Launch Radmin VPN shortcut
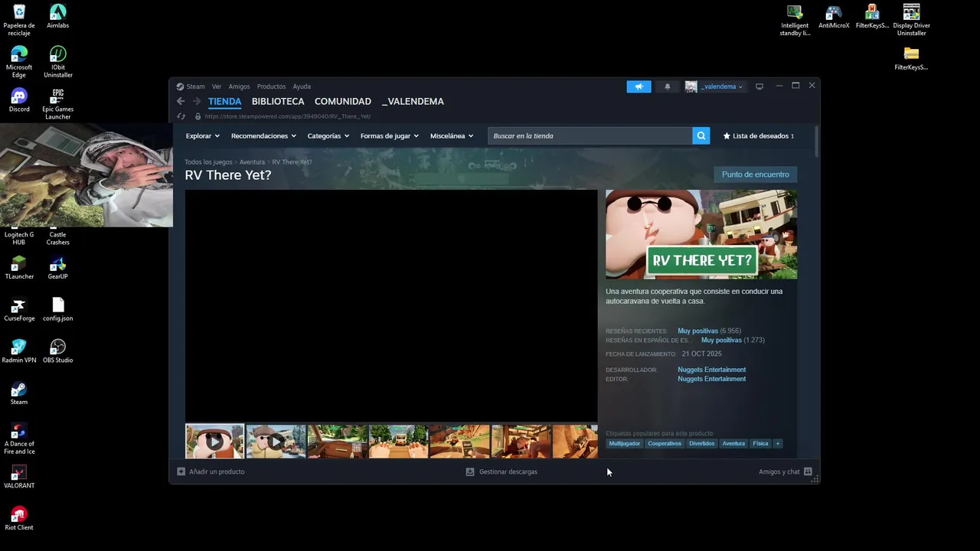This screenshot has width=980, height=551. pos(19,351)
